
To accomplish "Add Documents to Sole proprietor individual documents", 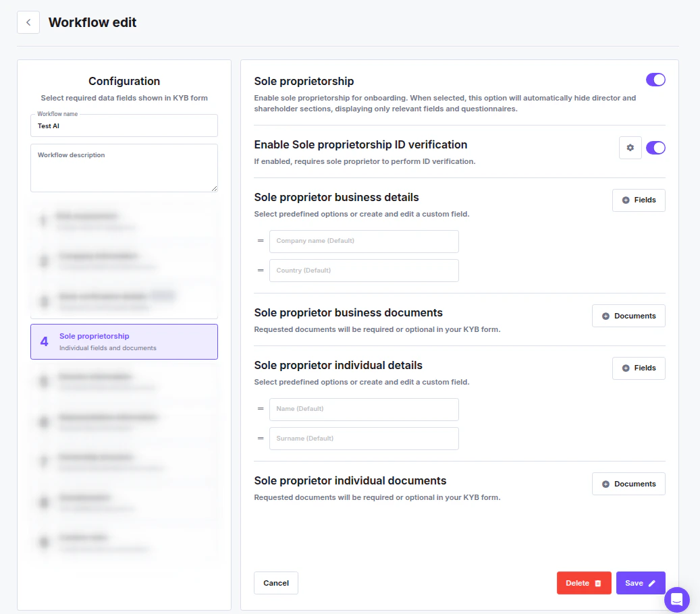I will pyautogui.click(x=628, y=484).
